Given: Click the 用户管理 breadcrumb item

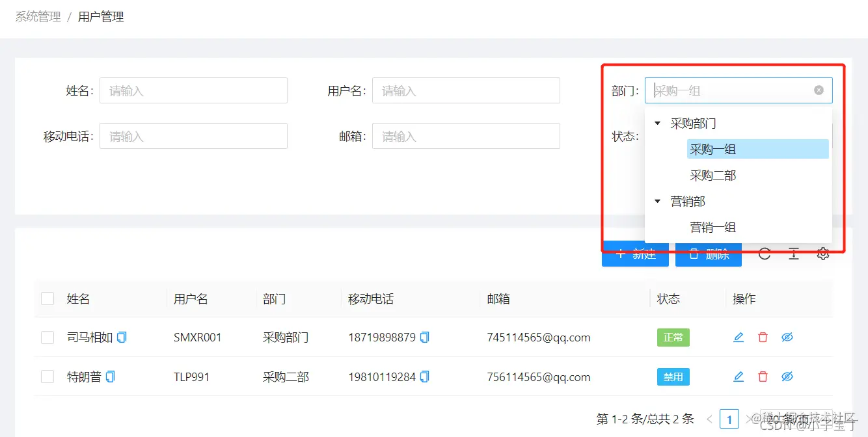Looking at the screenshot, I should [x=101, y=16].
